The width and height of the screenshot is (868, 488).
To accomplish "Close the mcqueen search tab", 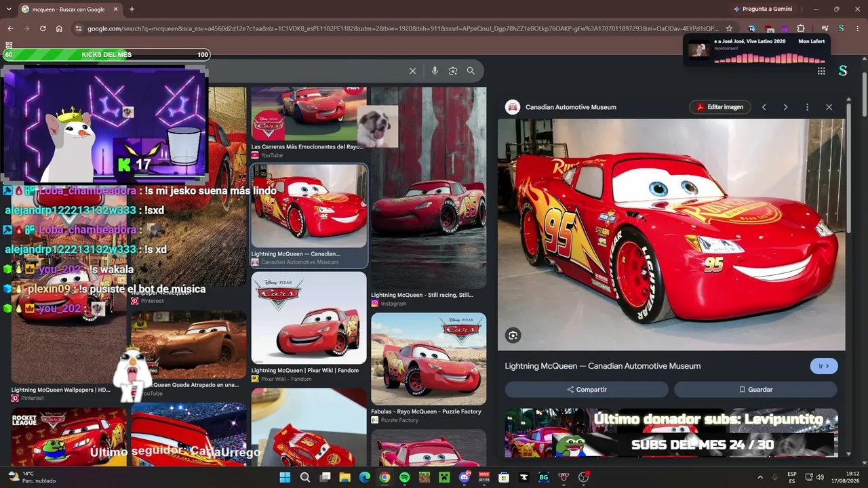I will (x=115, y=9).
